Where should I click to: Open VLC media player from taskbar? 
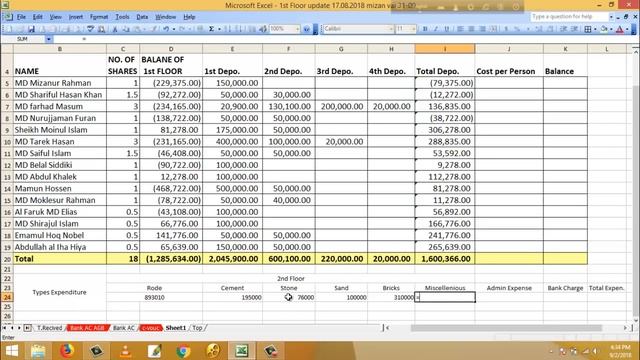[125, 351]
